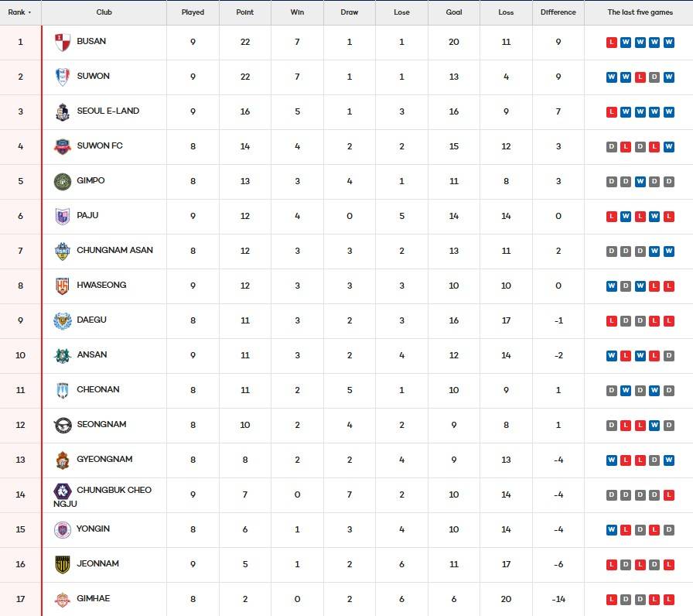Click the Seoul E-Land crest icon

[63, 112]
